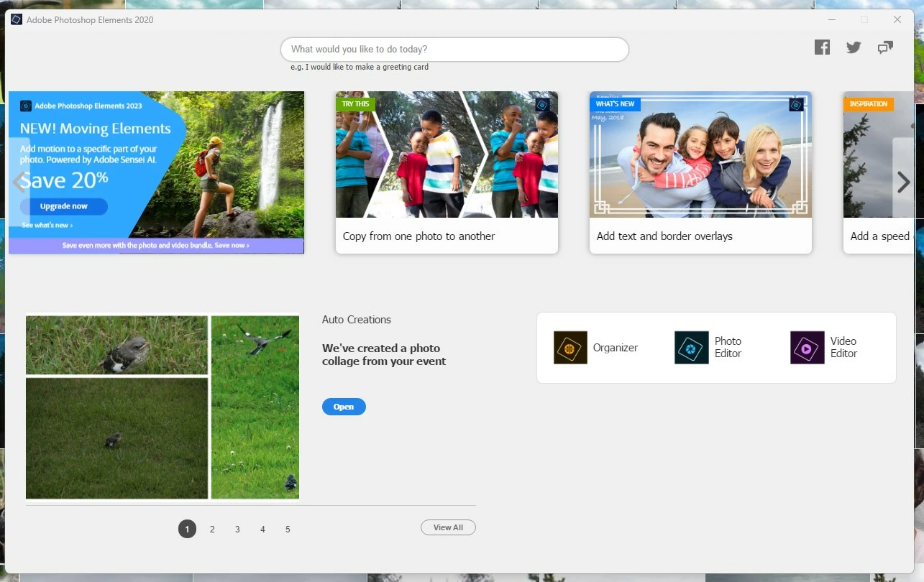Launch the Video Editor icon

click(x=807, y=348)
